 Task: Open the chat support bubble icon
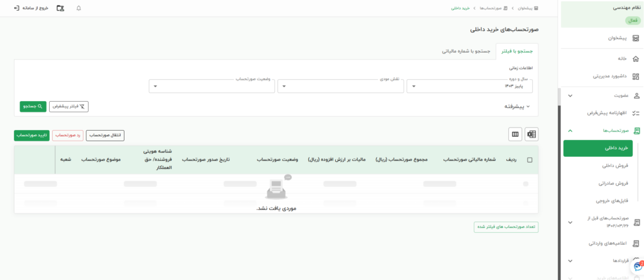638,266
